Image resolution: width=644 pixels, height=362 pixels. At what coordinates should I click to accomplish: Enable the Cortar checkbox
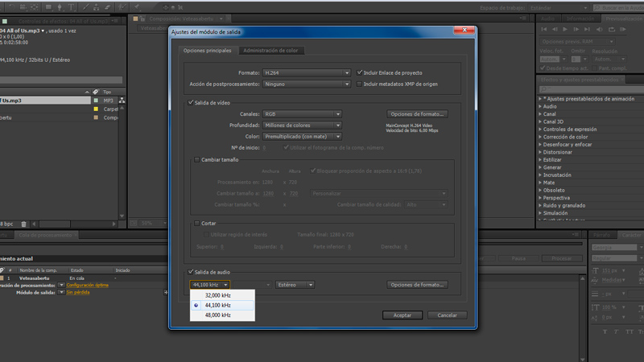(x=196, y=224)
